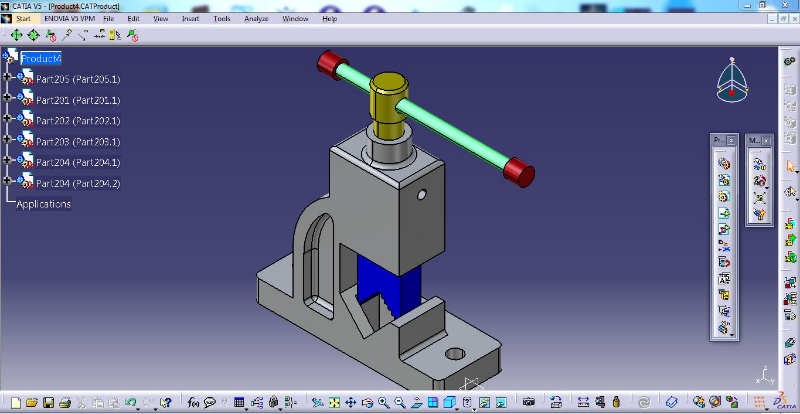800x414 pixels.
Task: Click the Design Table icon
Action: pos(239,402)
